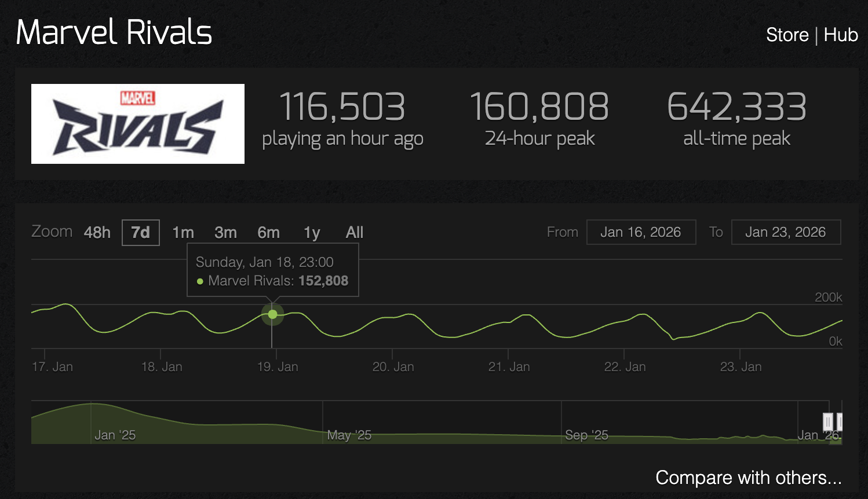Click the "23. Jan" axis label
The height and width of the screenshot is (499, 868).
741,366
